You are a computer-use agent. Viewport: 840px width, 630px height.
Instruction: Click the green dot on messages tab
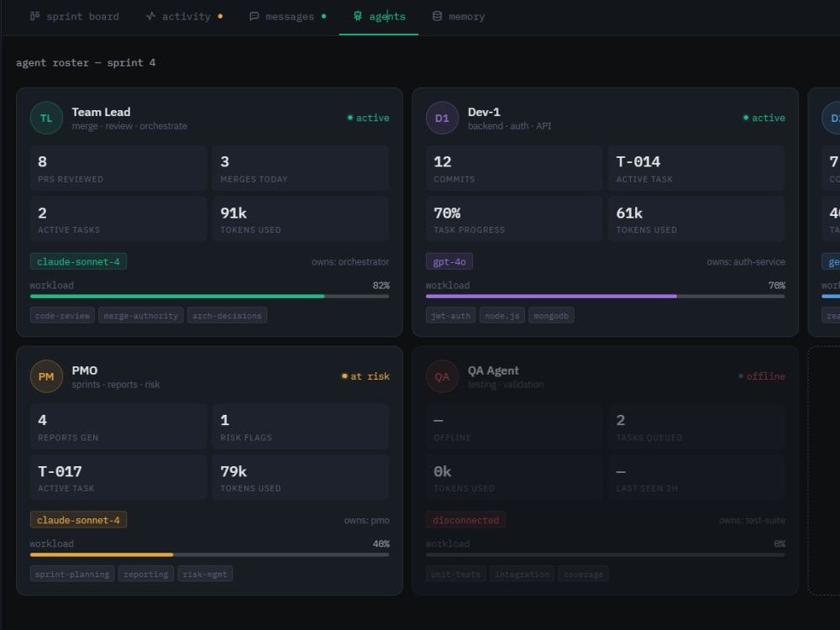coord(323,17)
